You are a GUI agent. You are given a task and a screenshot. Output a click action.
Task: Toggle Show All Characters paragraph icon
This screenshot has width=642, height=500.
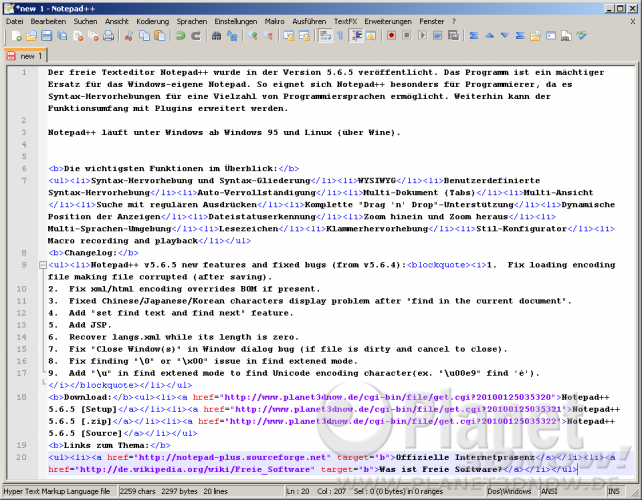click(x=340, y=36)
